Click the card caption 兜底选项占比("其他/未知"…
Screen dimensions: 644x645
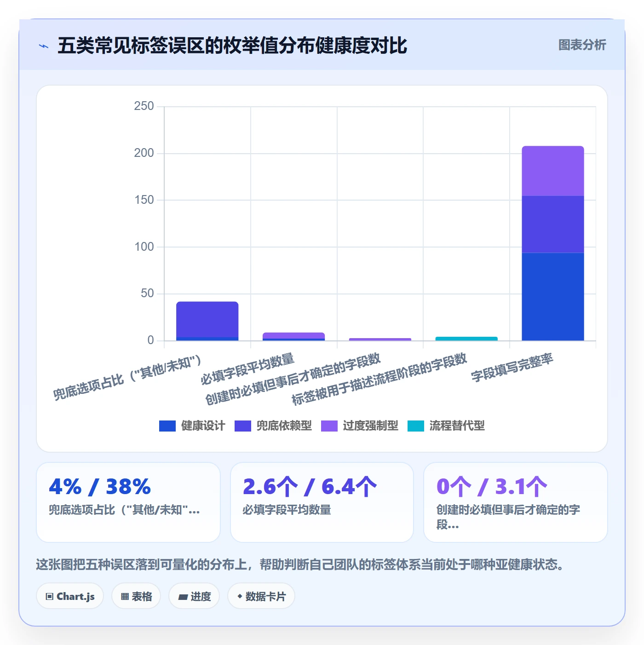coord(124,510)
